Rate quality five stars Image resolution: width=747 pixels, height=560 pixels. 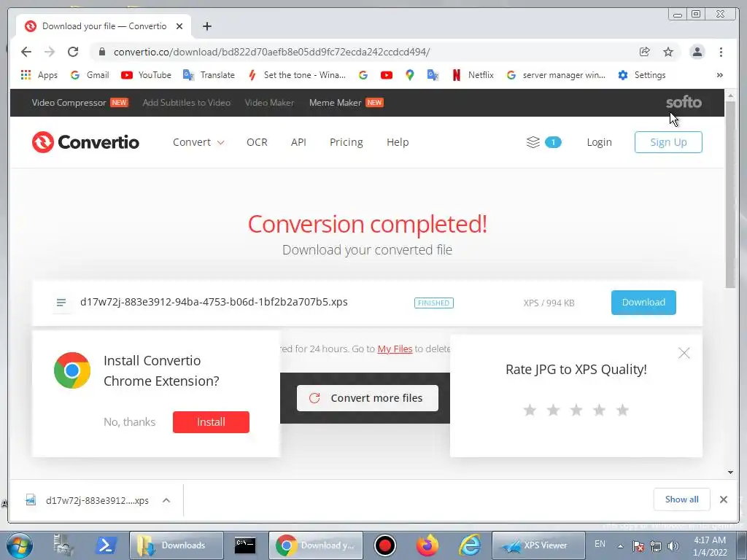tap(622, 410)
